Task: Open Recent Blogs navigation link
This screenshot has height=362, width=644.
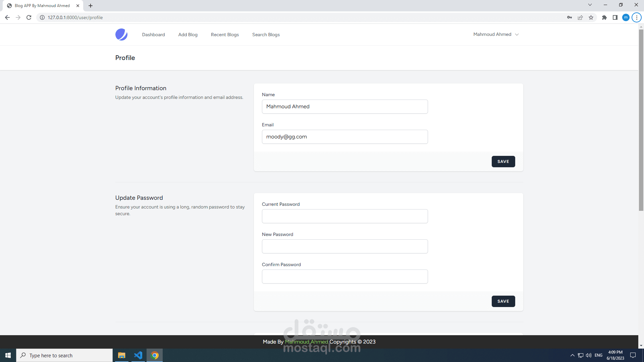Action: coord(225,35)
